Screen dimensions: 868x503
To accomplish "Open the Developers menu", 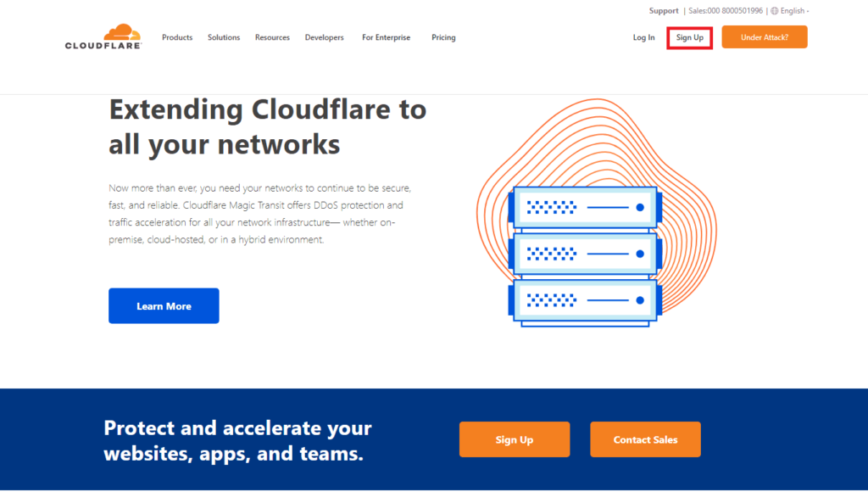I will tap(325, 37).
